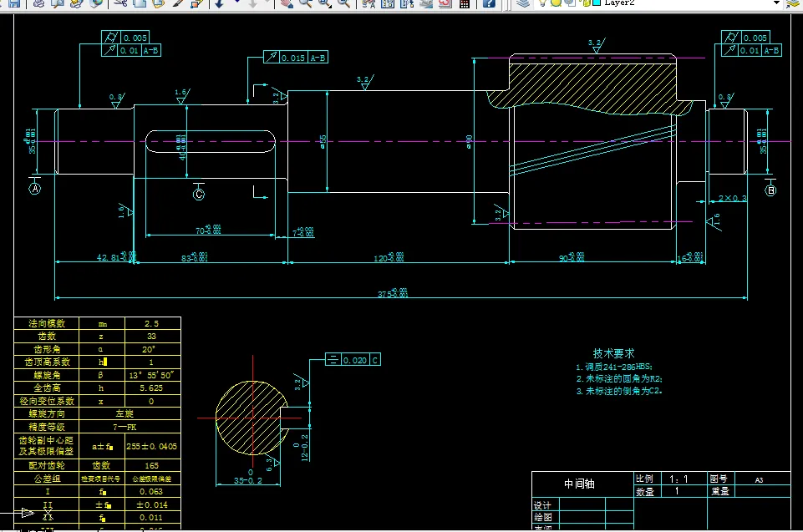Viewport: 803px width, 532px height.
Task: Click the cyan Layer2 color swatch
Action: tap(596, 3)
